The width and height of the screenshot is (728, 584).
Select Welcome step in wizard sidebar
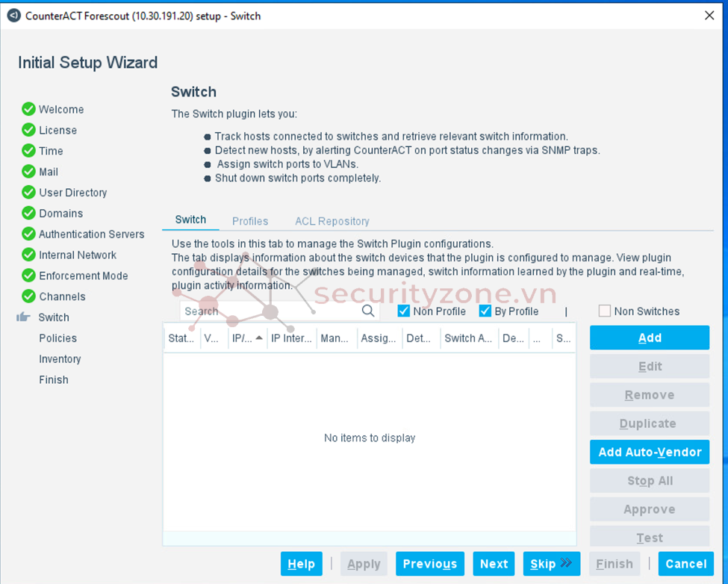pyautogui.click(x=61, y=110)
